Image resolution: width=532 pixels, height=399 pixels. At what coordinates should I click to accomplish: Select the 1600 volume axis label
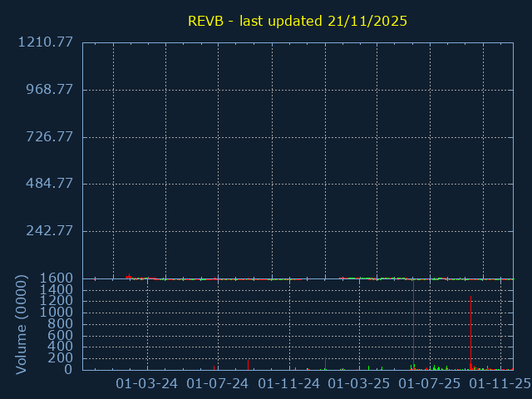(x=56, y=278)
